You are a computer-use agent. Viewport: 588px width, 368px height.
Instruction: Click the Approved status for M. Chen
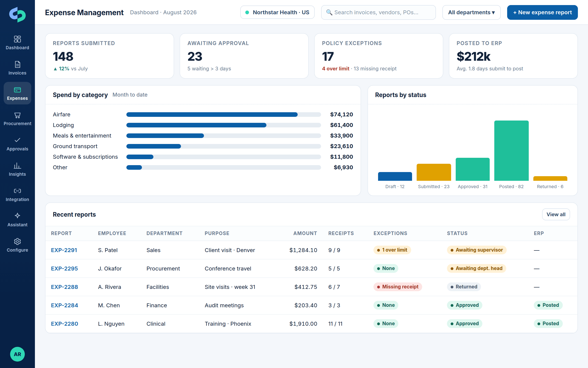(x=464, y=305)
